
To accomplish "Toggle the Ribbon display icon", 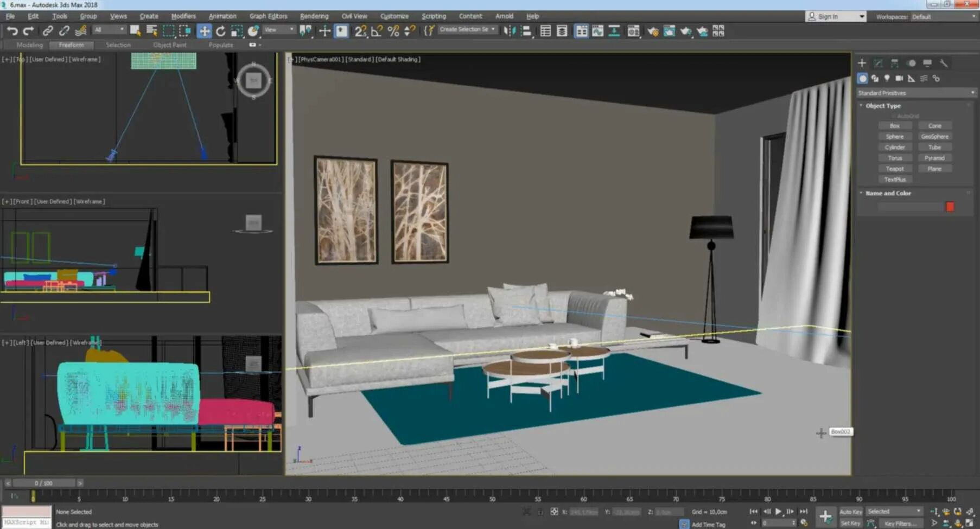I will (x=581, y=31).
